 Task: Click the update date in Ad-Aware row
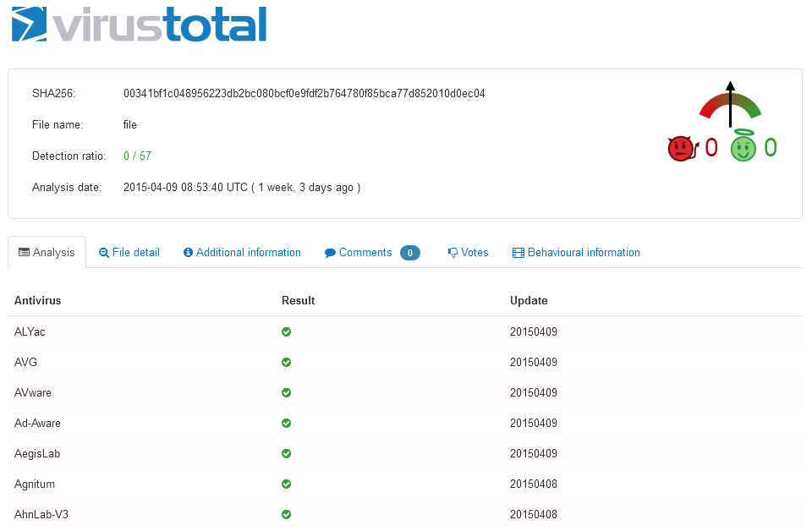[x=534, y=424]
